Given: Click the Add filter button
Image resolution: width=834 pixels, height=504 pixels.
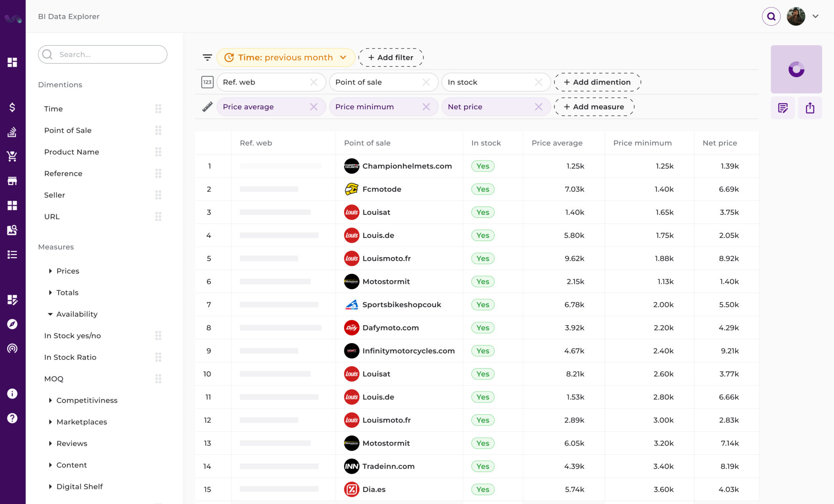Looking at the screenshot, I should click(391, 57).
